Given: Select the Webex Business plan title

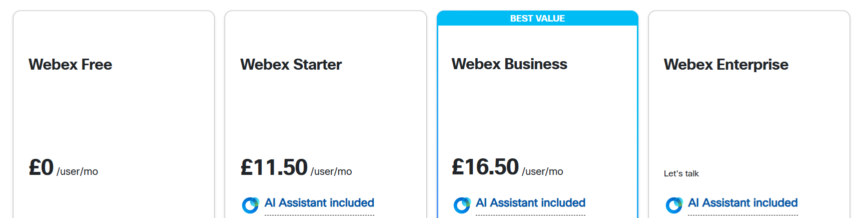Looking at the screenshot, I should (x=509, y=64).
